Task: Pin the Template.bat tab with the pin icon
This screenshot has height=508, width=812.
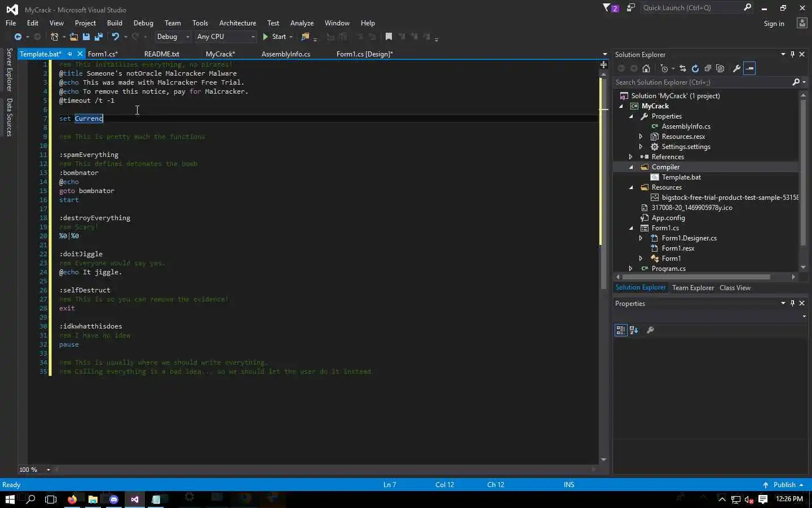Action: pyautogui.click(x=70, y=54)
